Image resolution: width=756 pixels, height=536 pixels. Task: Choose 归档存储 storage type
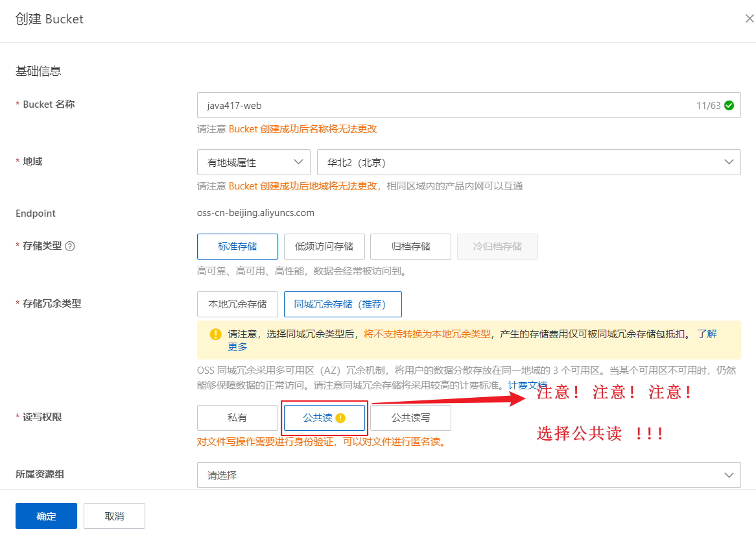click(x=411, y=247)
